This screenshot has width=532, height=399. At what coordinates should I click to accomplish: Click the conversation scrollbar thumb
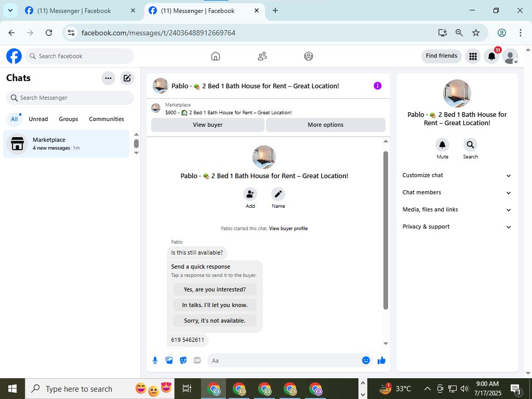385,230
